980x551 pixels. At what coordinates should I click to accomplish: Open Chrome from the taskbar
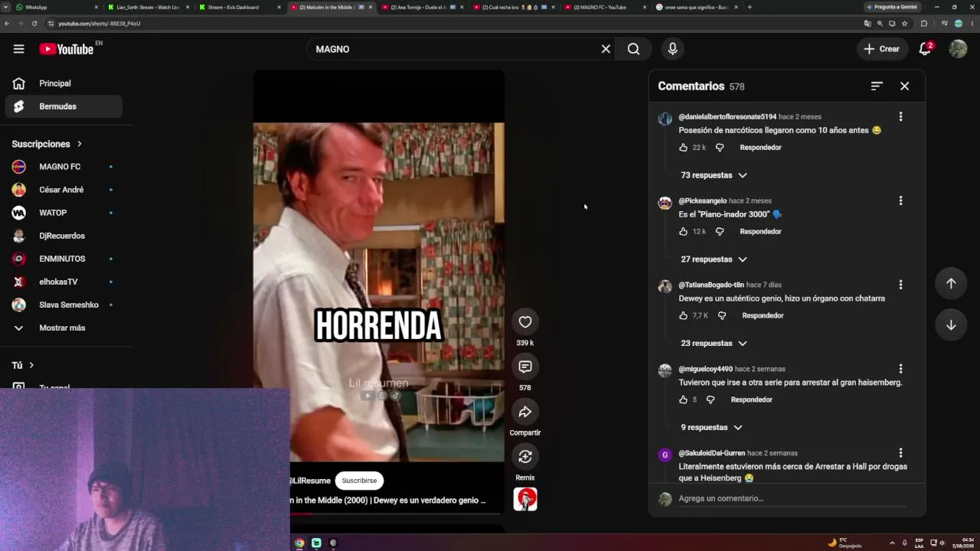[299, 543]
